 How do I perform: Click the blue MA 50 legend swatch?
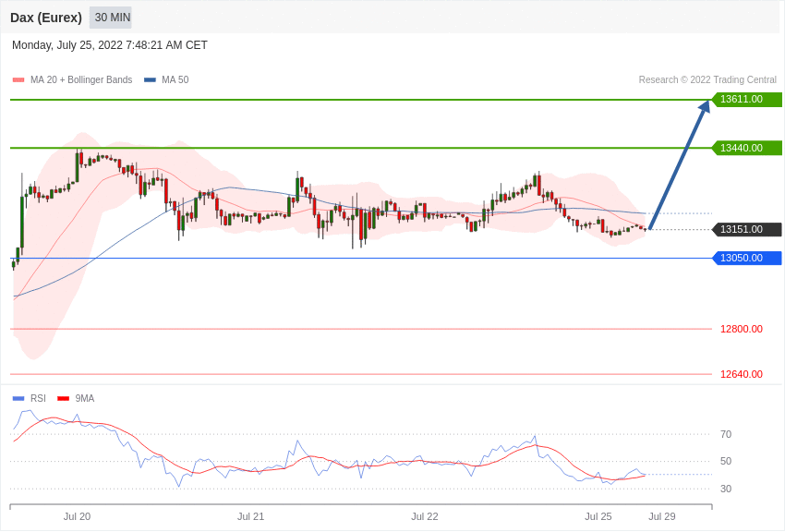pyautogui.click(x=150, y=80)
